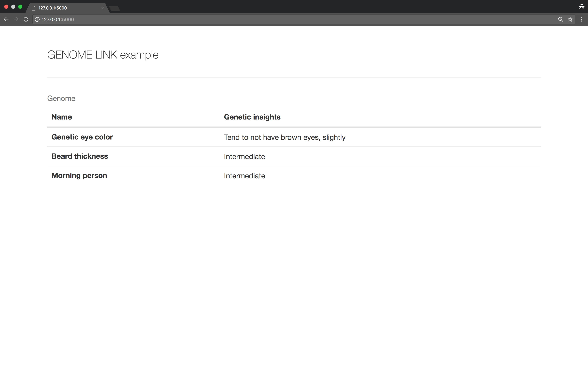The width and height of the screenshot is (588, 368).
Task: Select the 127.0.0.1:5000 browser tab
Action: [68, 8]
